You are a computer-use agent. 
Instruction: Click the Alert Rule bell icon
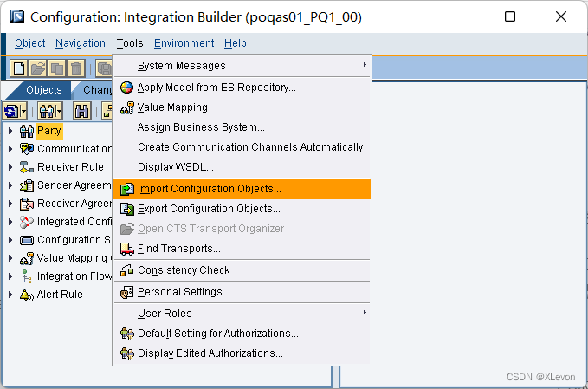27,295
